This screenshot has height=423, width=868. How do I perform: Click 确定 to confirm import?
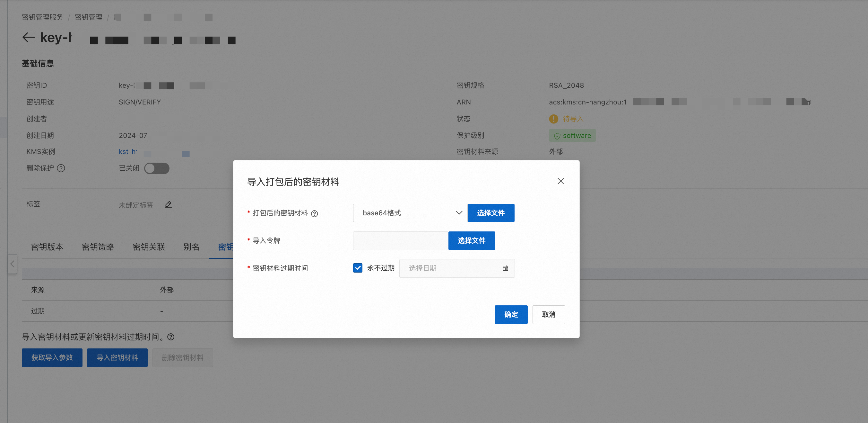pyautogui.click(x=510, y=314)
